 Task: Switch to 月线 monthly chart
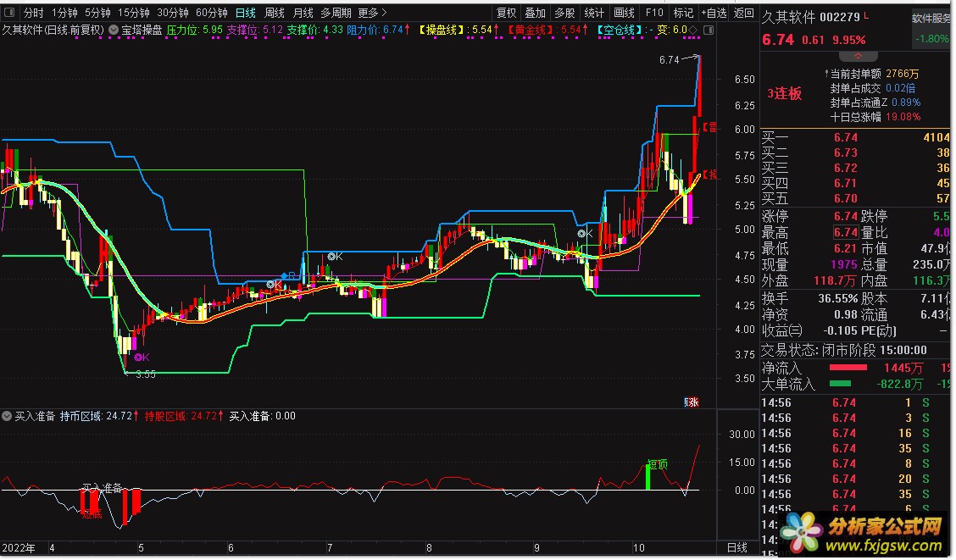point(303,13)
